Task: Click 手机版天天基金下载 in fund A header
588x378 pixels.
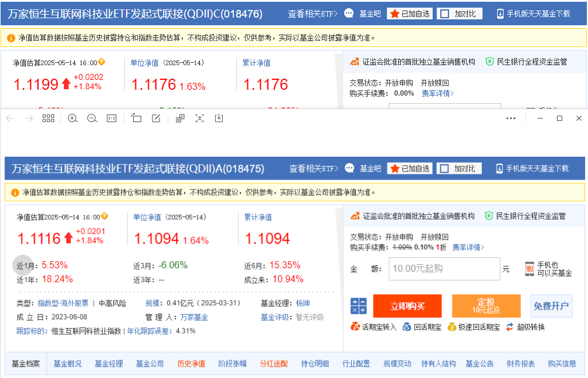Action: 537,168
